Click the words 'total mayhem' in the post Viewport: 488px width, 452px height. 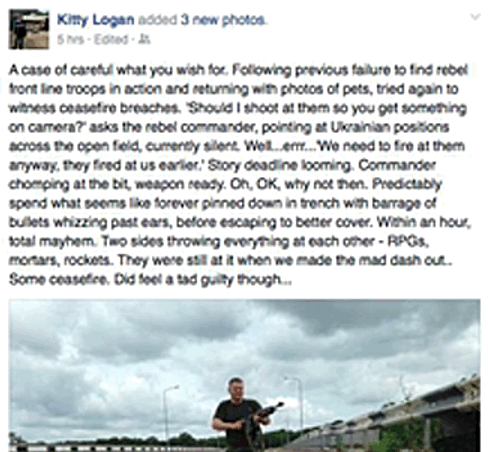tap(52, 241)
